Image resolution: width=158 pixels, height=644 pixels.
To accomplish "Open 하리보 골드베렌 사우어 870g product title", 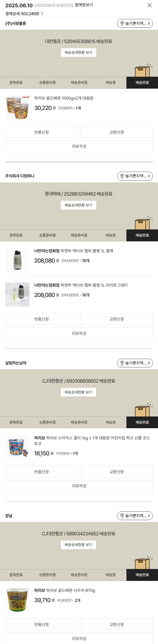I will (65, 590).
